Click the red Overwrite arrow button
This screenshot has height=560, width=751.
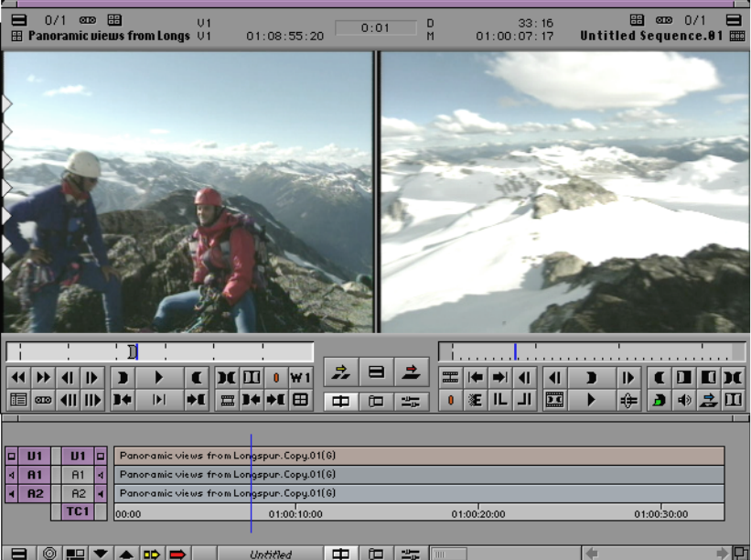click(x=412, y=372)
